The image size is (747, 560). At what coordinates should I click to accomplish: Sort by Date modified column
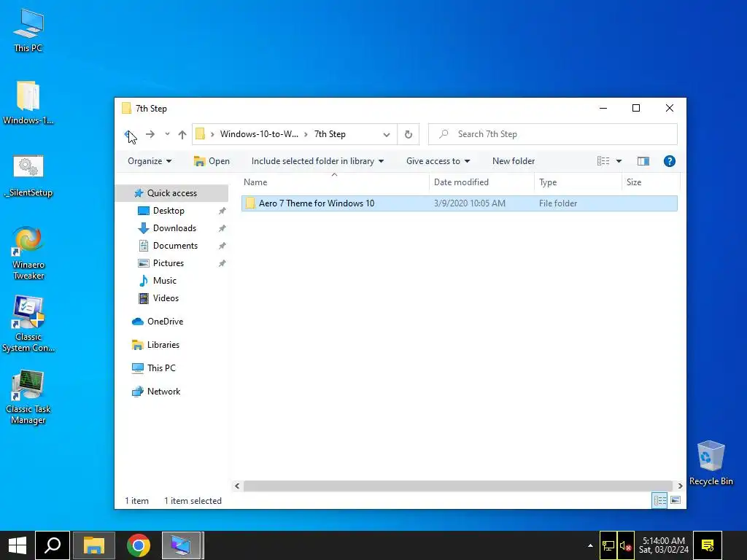(481, 182)
